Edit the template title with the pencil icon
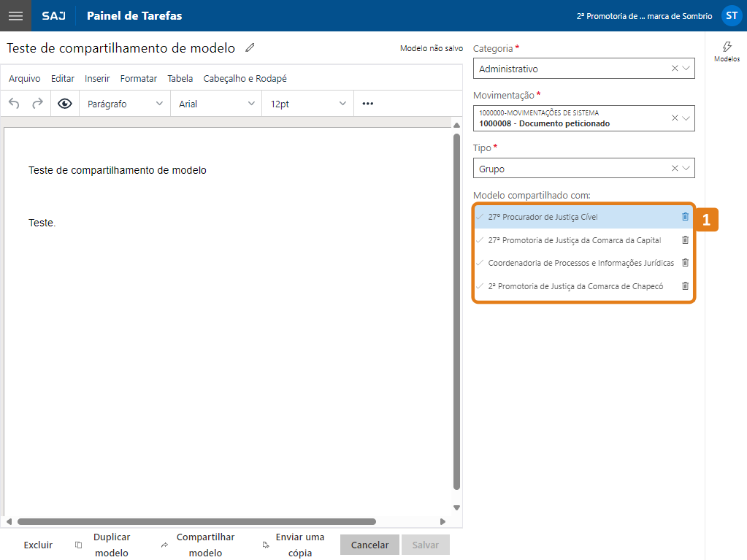Viewport: 747px width, 560px height. [x=249, y=47]
